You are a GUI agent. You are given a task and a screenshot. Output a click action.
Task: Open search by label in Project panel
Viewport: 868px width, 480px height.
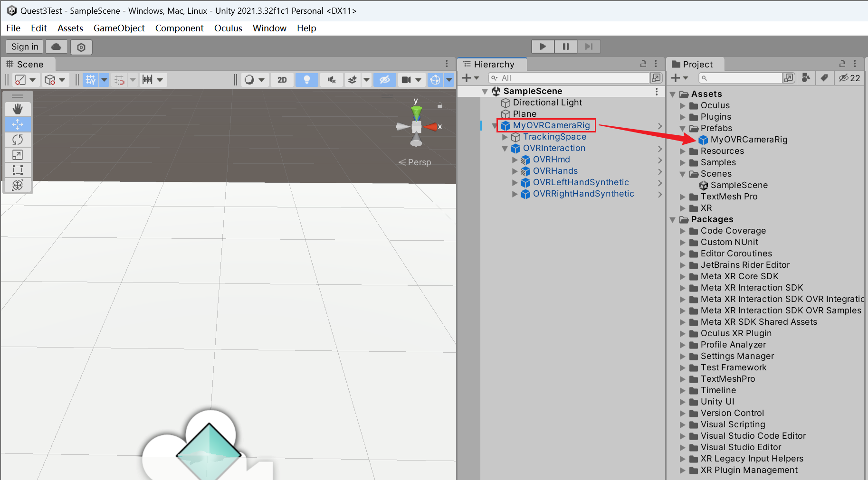pos(824,77)
